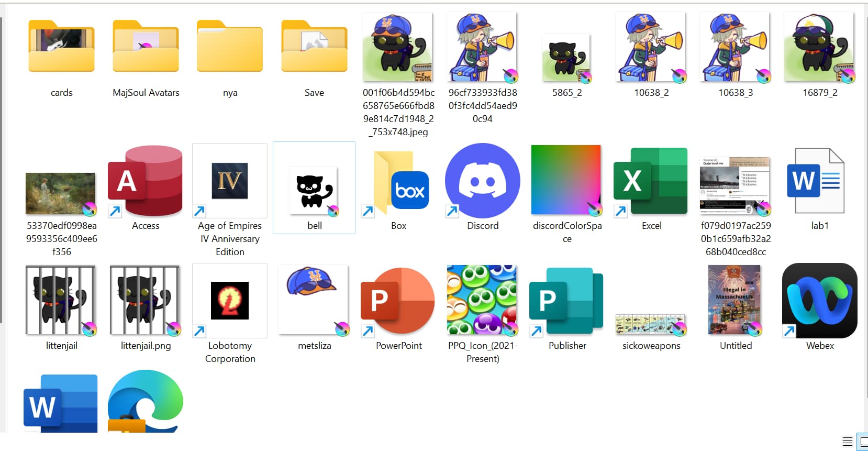The width and height of the screenshot is (868, 451).
Task: Open the cards folder
Action: pyautogui.click(x=61, y=46)
